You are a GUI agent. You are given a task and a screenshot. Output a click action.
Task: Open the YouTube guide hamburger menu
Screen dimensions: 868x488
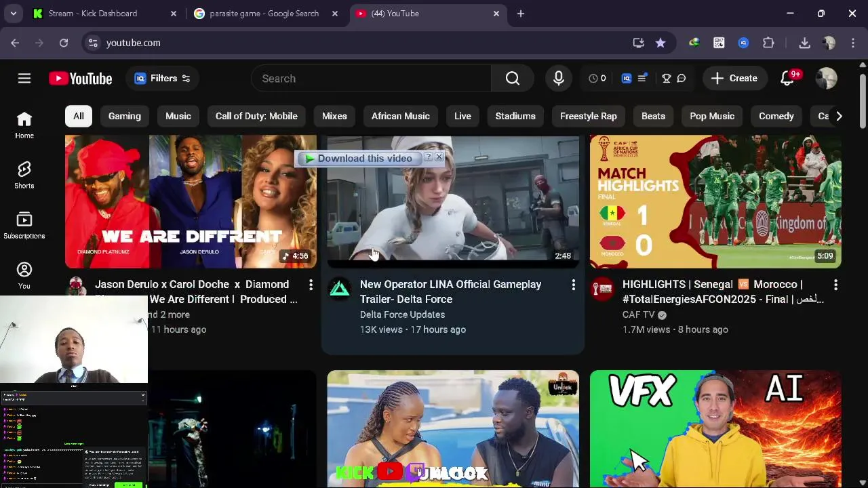24,79
